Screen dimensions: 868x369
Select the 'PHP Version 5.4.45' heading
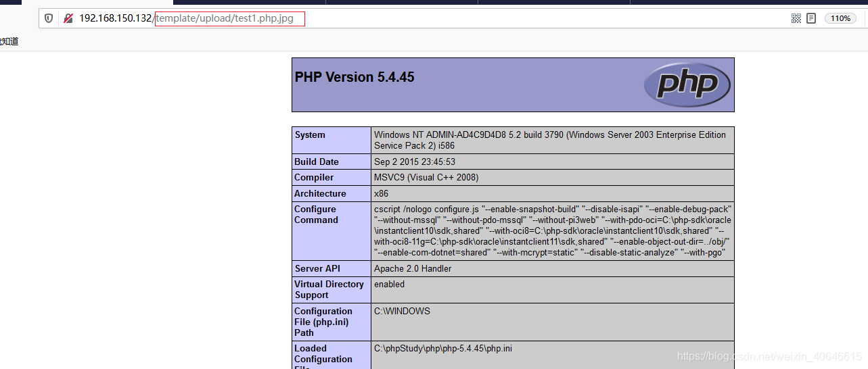coord(355,77)
